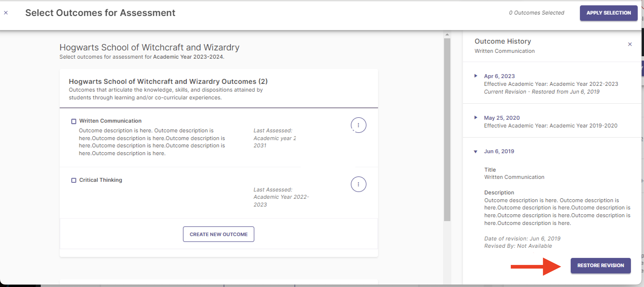Click the scrollbar up arrow

coord(447,34)
